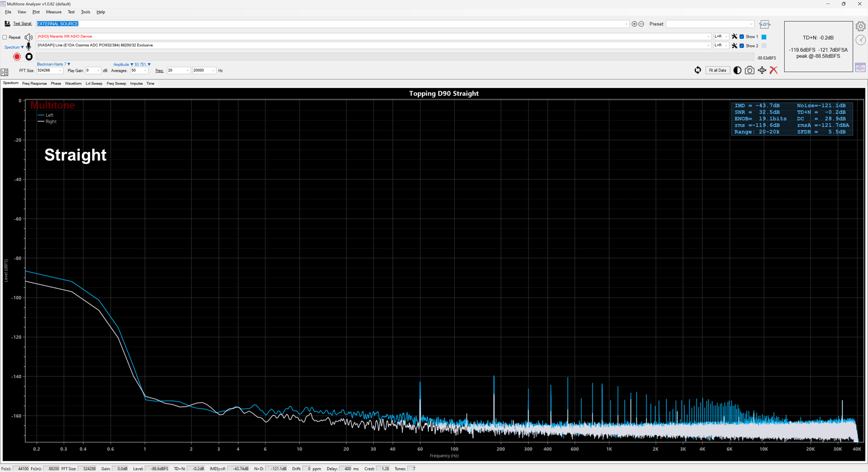Click the app icon in the title bar

click(3, 4)
